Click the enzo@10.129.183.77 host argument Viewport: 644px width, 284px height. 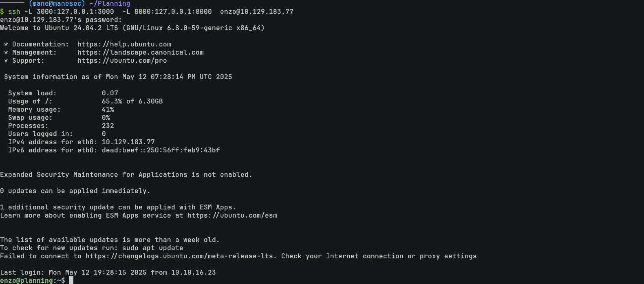(257, 12)
